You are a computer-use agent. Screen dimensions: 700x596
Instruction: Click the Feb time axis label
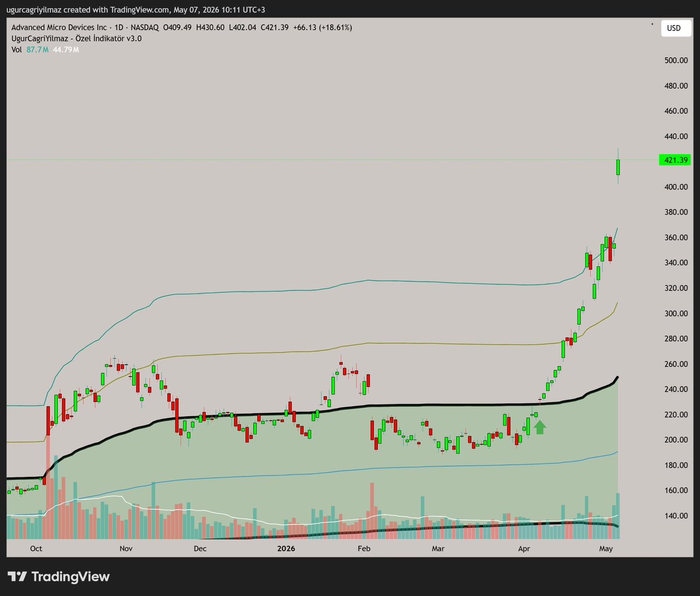click(x=364, y=549)
